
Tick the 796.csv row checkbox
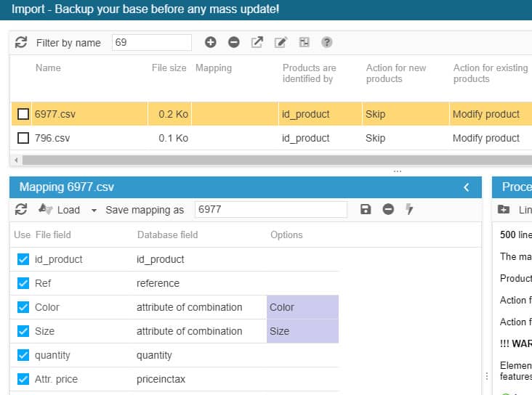(x=23, y=138)
